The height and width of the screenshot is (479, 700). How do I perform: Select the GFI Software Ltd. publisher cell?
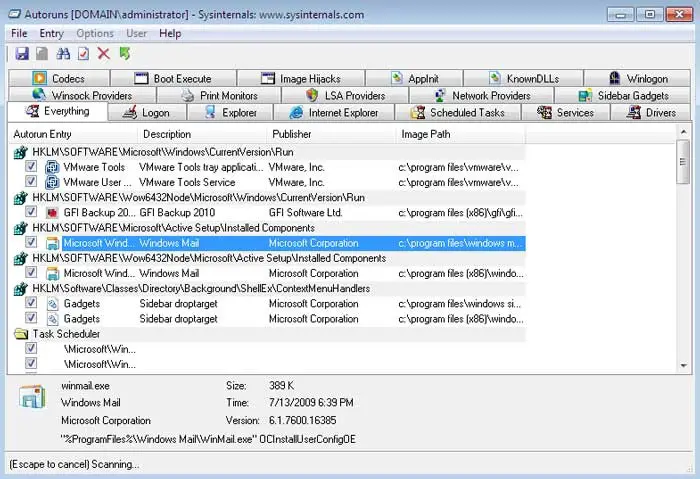[305, 213]
